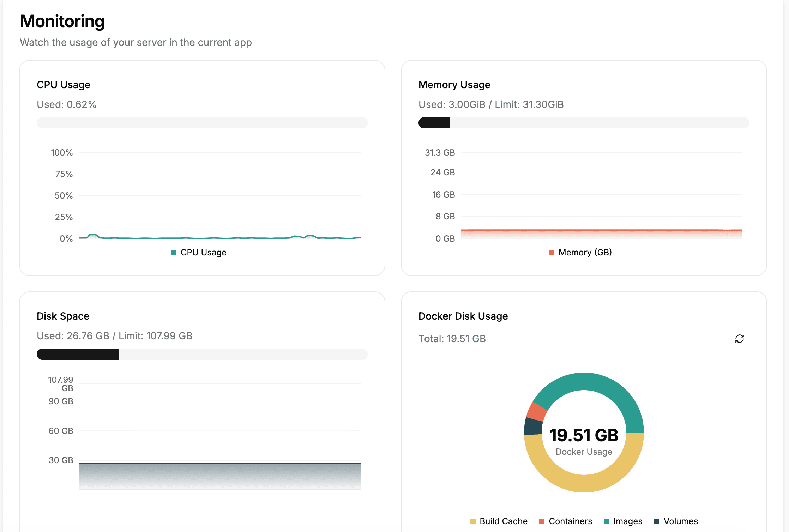789x532 pixels.
Task: Click the disk space progress bar
Action: click(x=202, y=354)
